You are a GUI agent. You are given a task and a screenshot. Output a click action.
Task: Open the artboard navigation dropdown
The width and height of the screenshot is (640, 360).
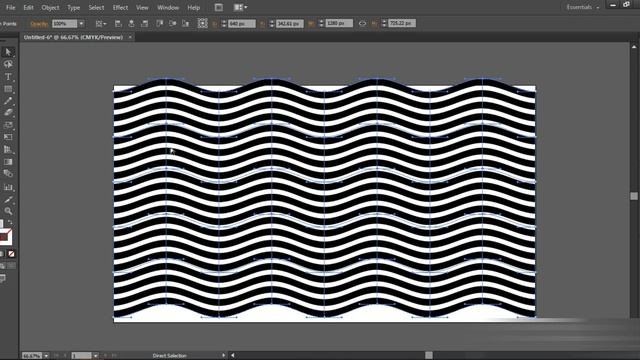(x=96, y=356)
